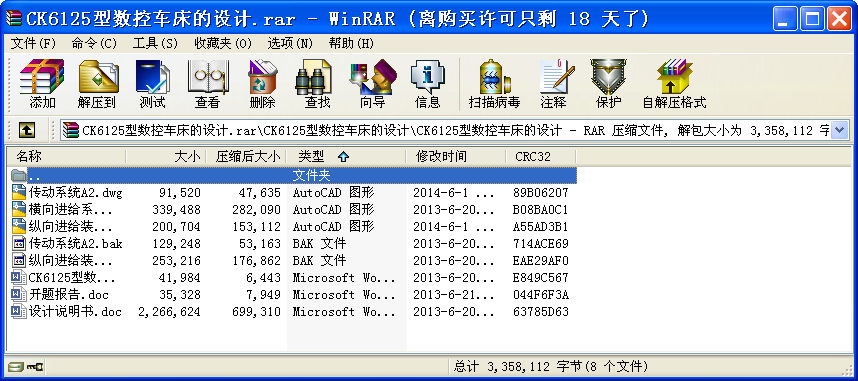Click the 删除 (Delete) toolbar icon

(x=263, y=84)
